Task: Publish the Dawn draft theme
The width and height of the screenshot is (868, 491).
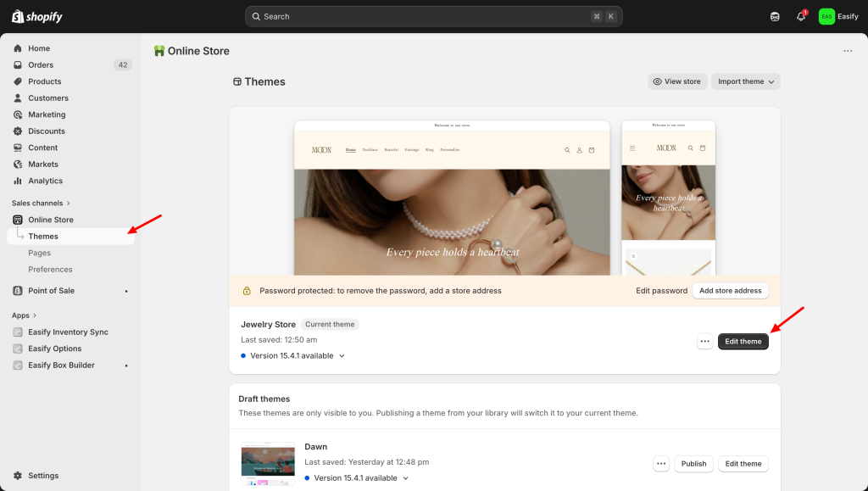Action: tap(693, 464)
